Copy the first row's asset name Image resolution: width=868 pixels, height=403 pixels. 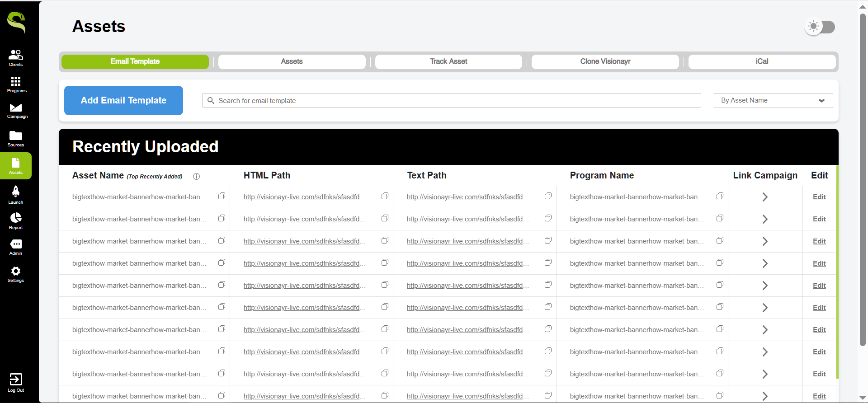point(222,196)
